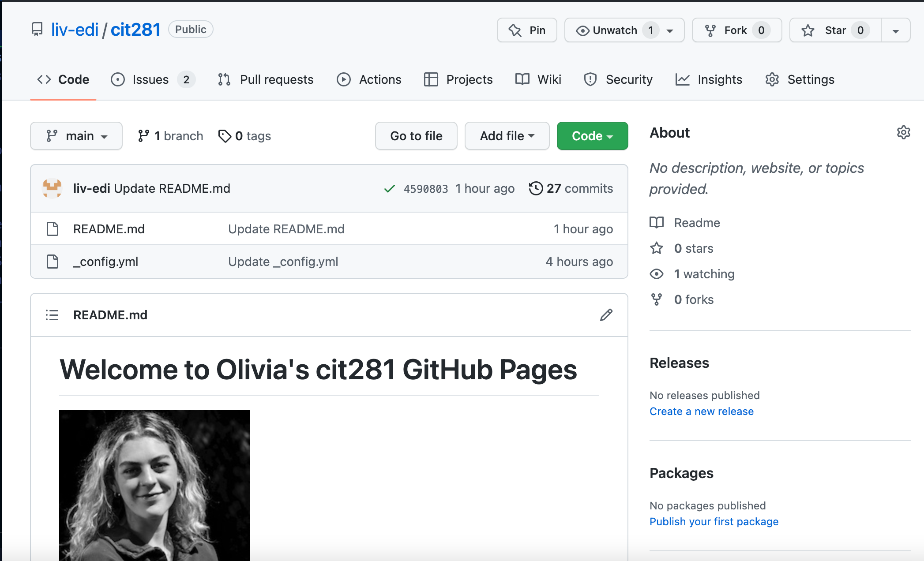Screen dimensions: 924x561
Task: Click the file icon next to README.md
Action: tap(53, 229)
